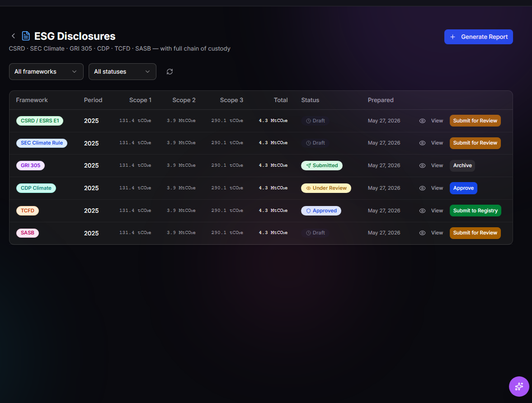Approve the CDP Climate disclosure

click(463, 188)
